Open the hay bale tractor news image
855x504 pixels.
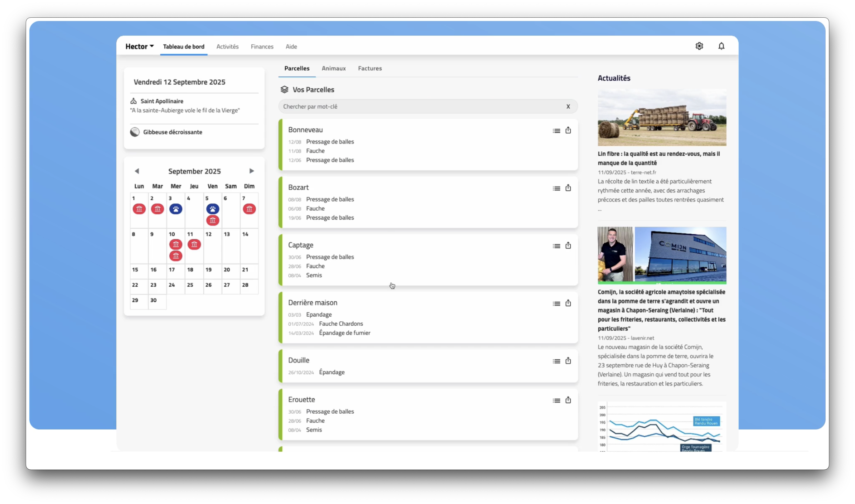[662, 118]
